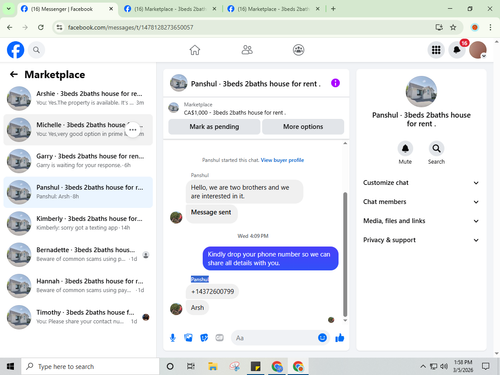The height and width of the screenshot is (375, 500).
Task: Send a thumbs-up like
Action: [340, 338]
